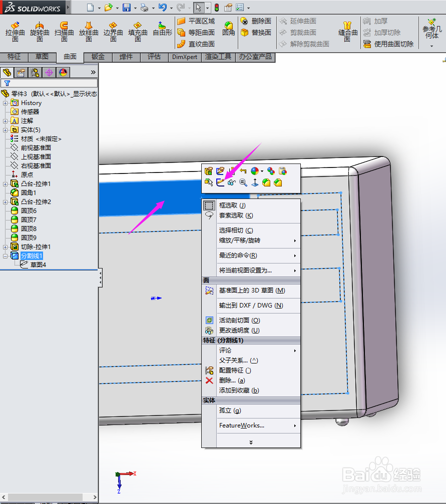
Task: Click the Open file folder icon
Action: 109,7
